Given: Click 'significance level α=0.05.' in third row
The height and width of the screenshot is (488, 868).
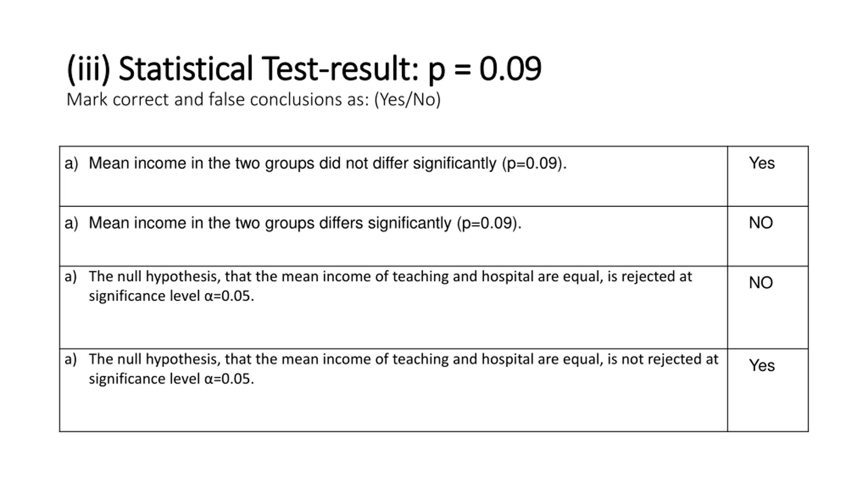Looking at the screenshot, I should (x=171, y=296).
